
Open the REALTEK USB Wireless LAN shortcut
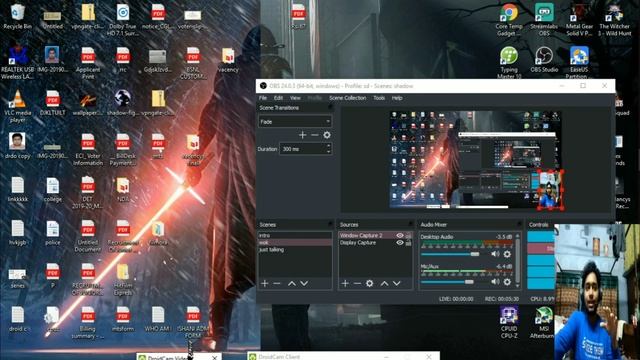click(x=18, y=62)
